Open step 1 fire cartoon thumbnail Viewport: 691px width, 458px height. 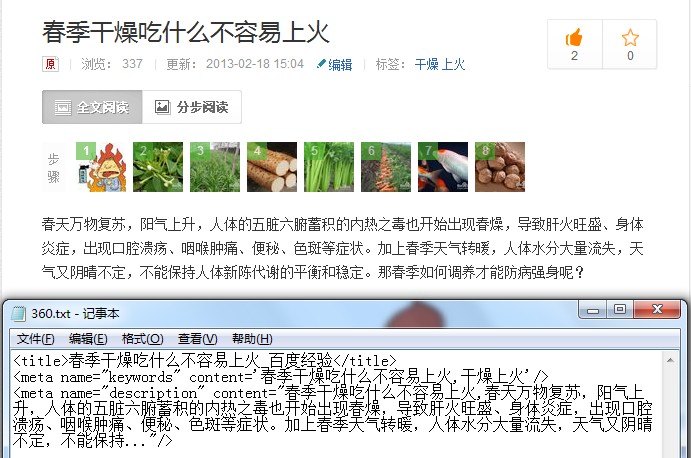[x=101, y=167]
